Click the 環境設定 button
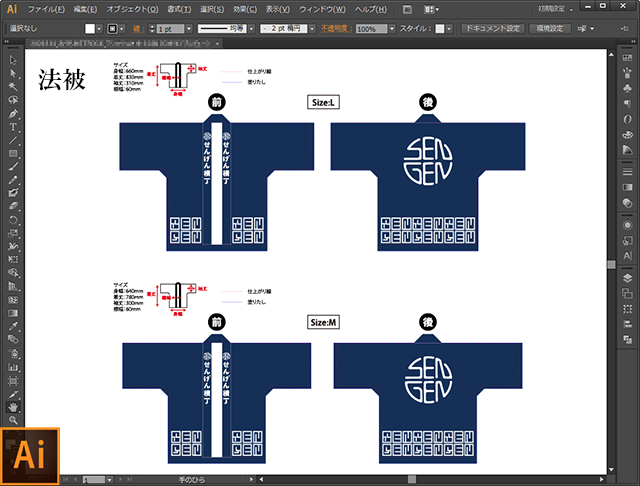Screen dimensions: 640x486 point(550,29)
